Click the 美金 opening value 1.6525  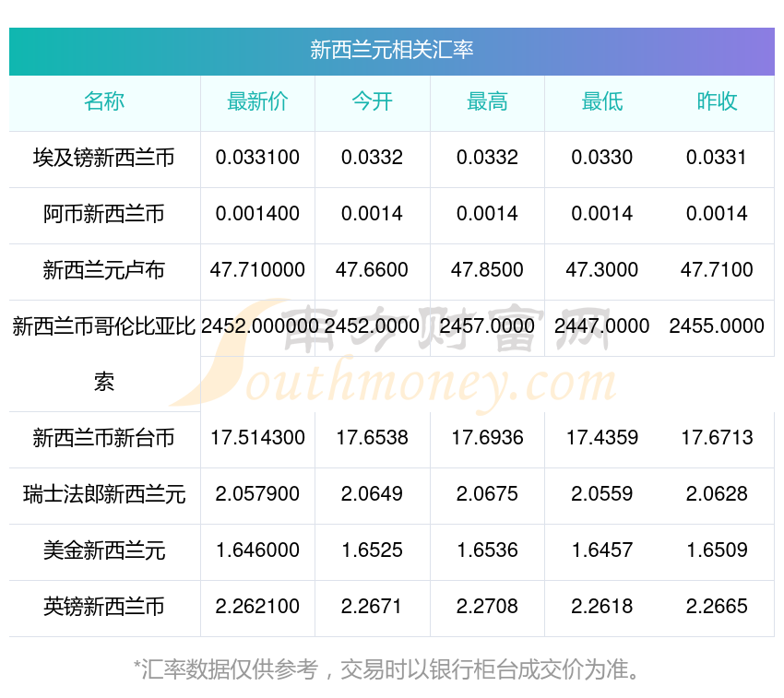pyautogui.click(x=372, y=550)
